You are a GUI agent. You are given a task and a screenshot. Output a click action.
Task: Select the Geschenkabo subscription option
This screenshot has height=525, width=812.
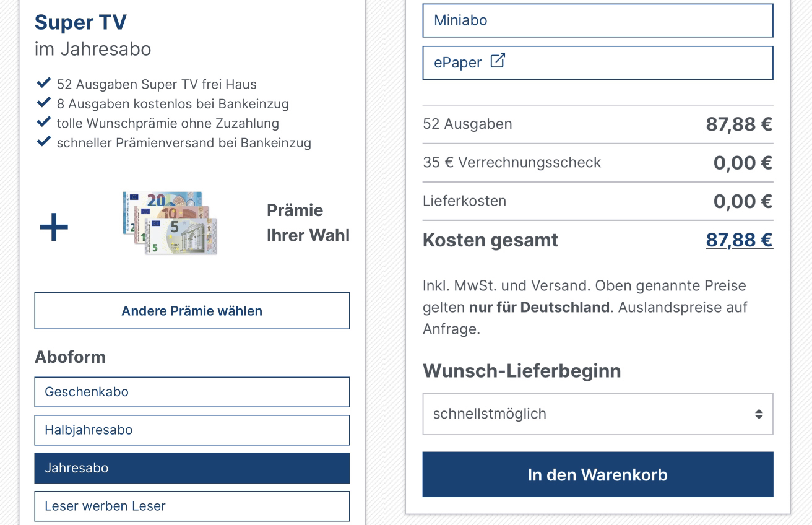(x=192, y=392)
